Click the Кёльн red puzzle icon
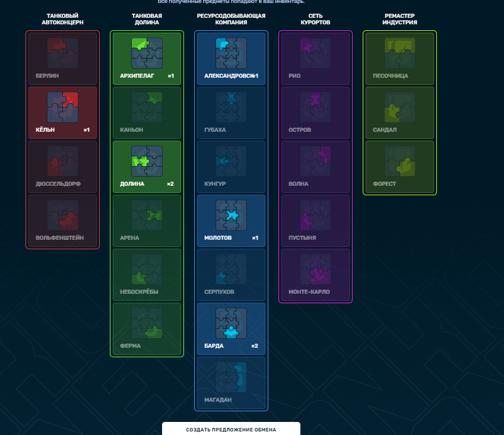Viewport: 504px width, 435px height. point(63,107)
